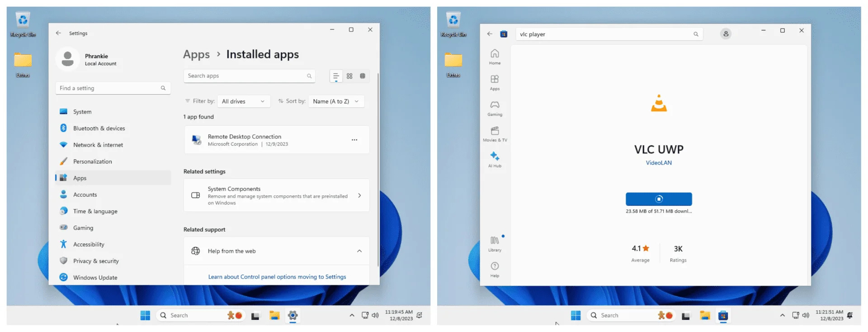
Task: Open Windows Update in Settings
Action: pos(113,277)
